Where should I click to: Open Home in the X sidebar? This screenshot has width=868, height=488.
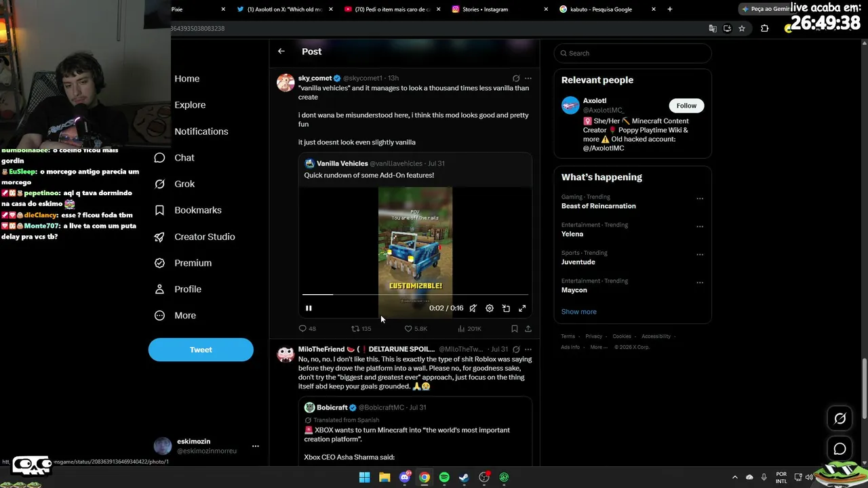click(x=187, y=79)
